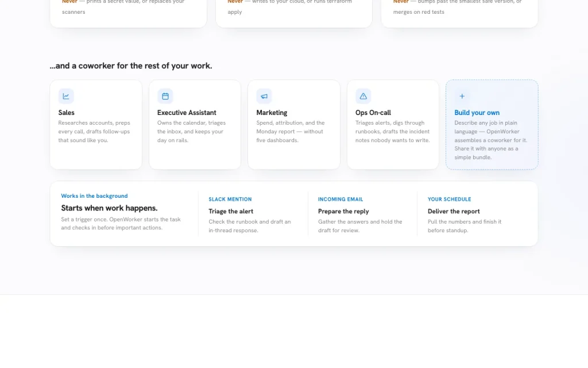Open the Executive Assistant card title

point(187,113)
